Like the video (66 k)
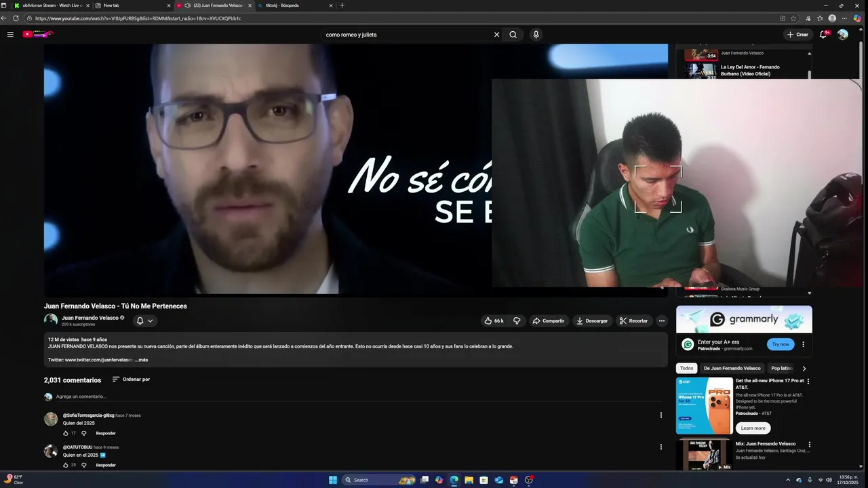The height and width of the screenshot is (488, 868). coord(494,321)
